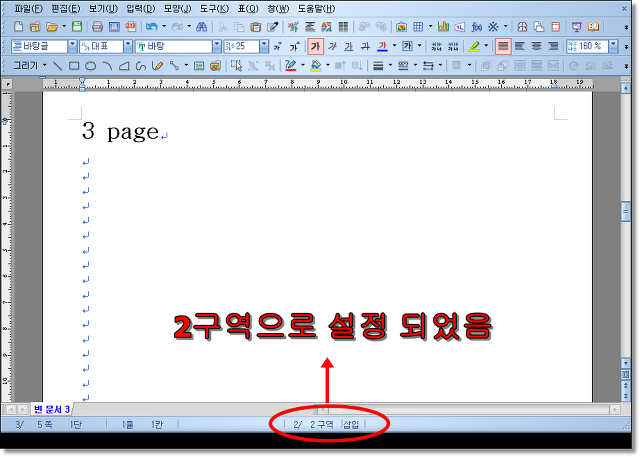Open print preview icon next to printer
This screenshot has height=457, width=640.
[114, 27]
